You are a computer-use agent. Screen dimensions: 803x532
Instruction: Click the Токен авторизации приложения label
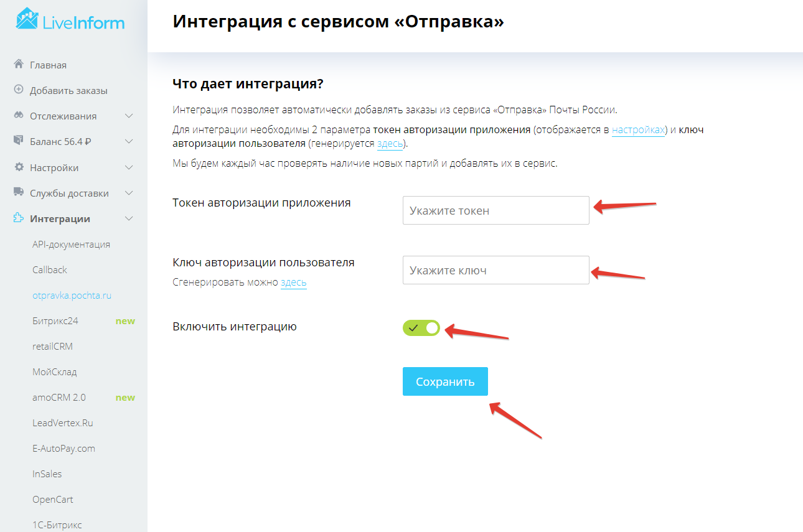[x=261, y=203]
